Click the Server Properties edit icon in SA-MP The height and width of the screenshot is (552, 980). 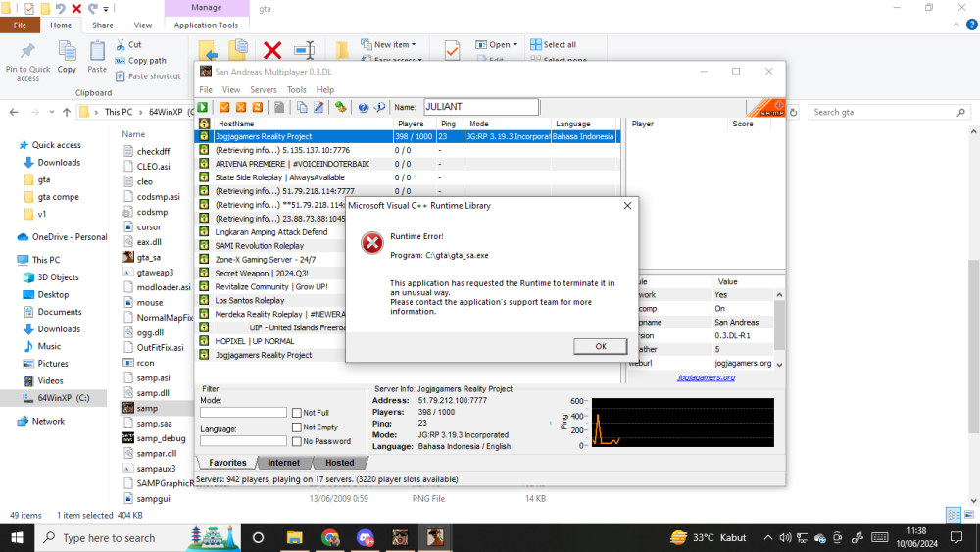pyautogui.click(x=318, y=107)
